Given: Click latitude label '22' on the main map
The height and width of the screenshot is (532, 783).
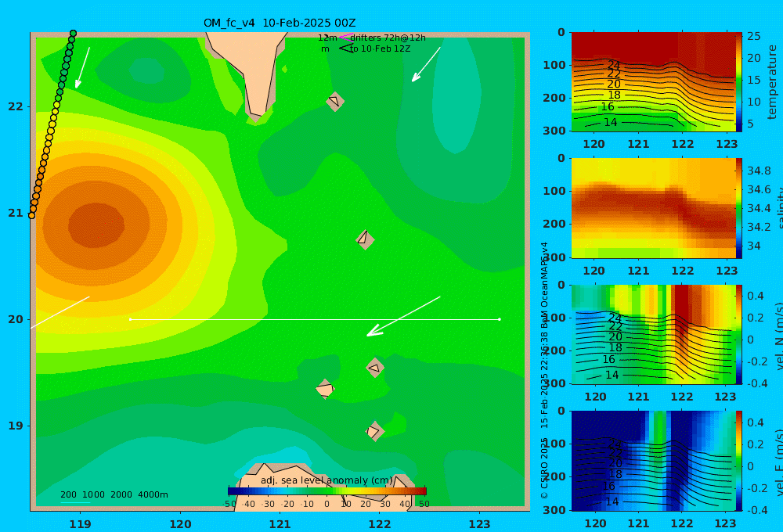Looking at the screenshot, I should click(x=16, y=106).
